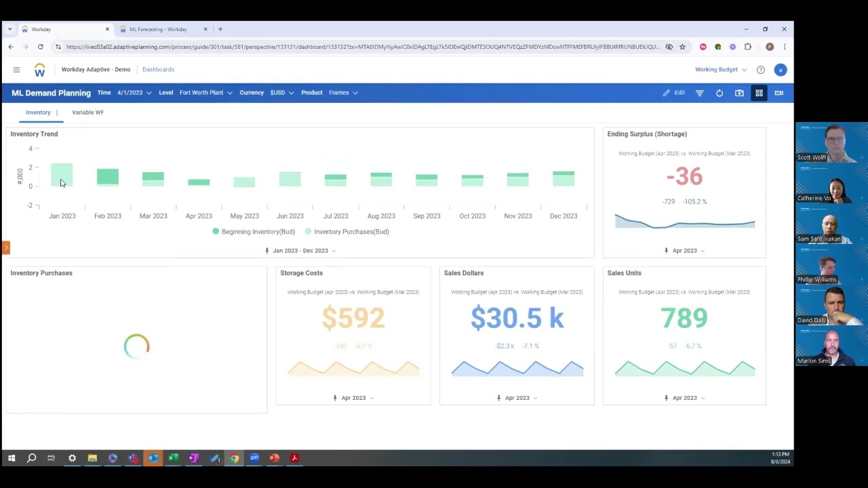Expand the orange side panel arrow
868x488 pixels.
click(x=6, y=248)
